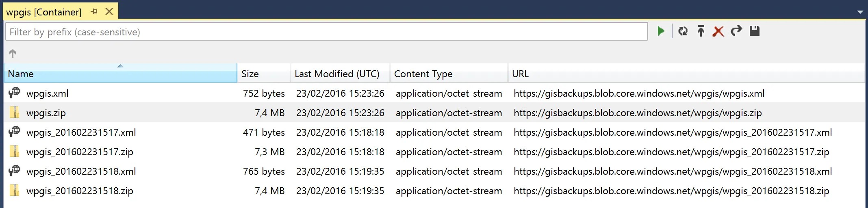This screenshot has height=208, width=868.
Task: Focus the Filter by prefix field
Action: tap(326, 32)
